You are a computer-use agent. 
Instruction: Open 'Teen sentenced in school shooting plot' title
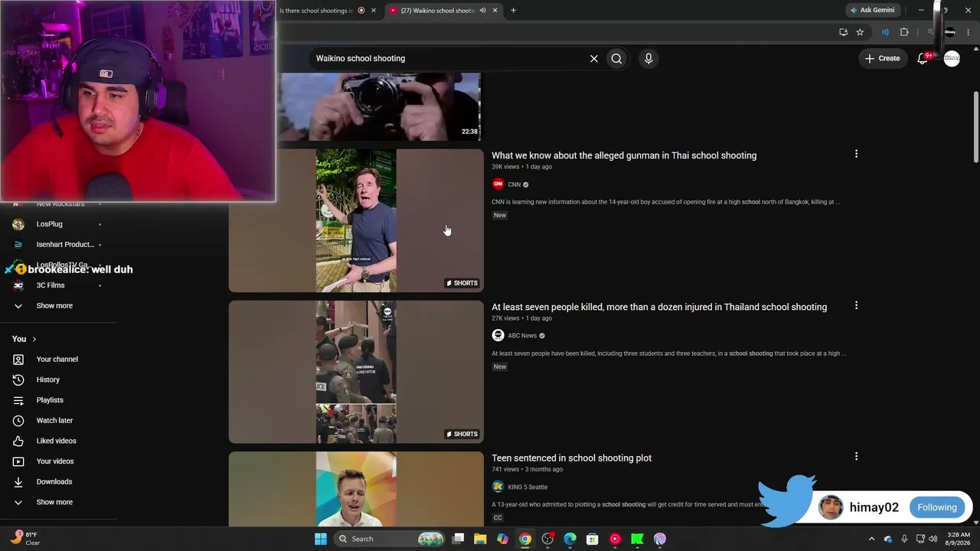coord(572,458)
